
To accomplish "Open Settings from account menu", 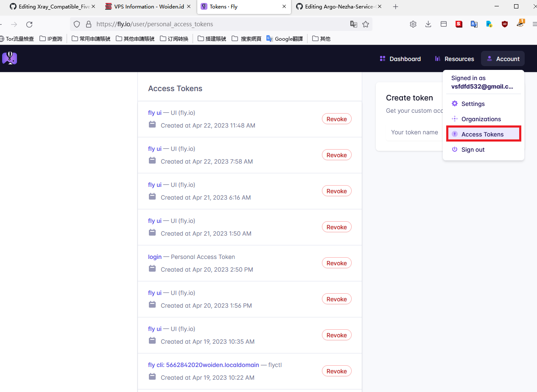I will click(483, 104).
